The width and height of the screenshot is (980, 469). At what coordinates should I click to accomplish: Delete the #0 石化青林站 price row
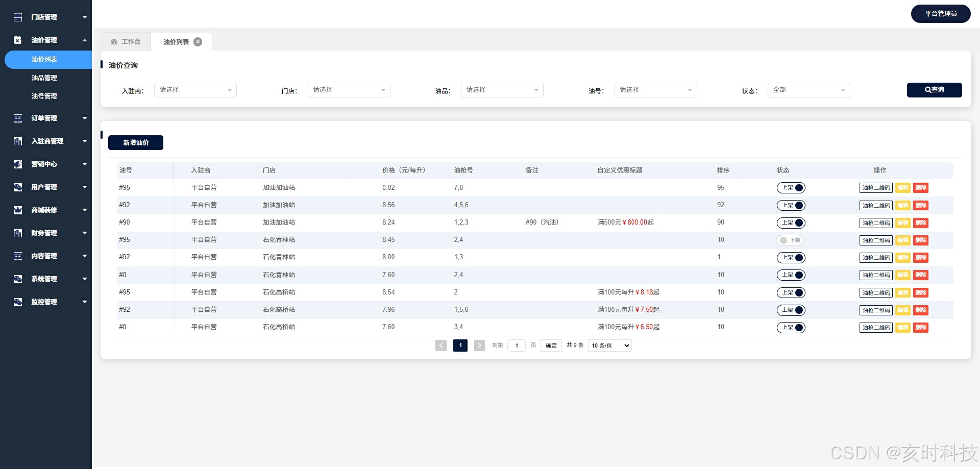pyautogui.click(x=921, y=275)
